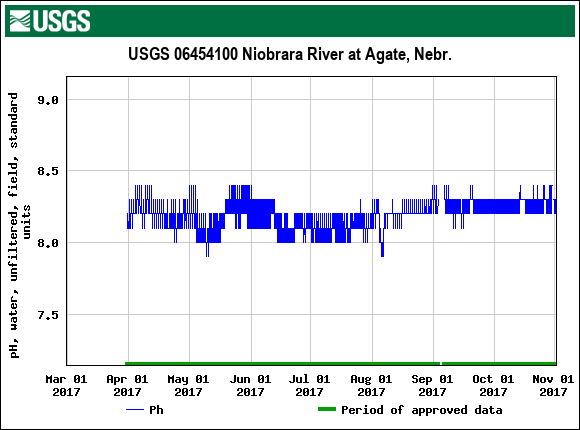580x430 pixels.
Task: Click the 8.0 y-axis label
Action: coord(48,243)
